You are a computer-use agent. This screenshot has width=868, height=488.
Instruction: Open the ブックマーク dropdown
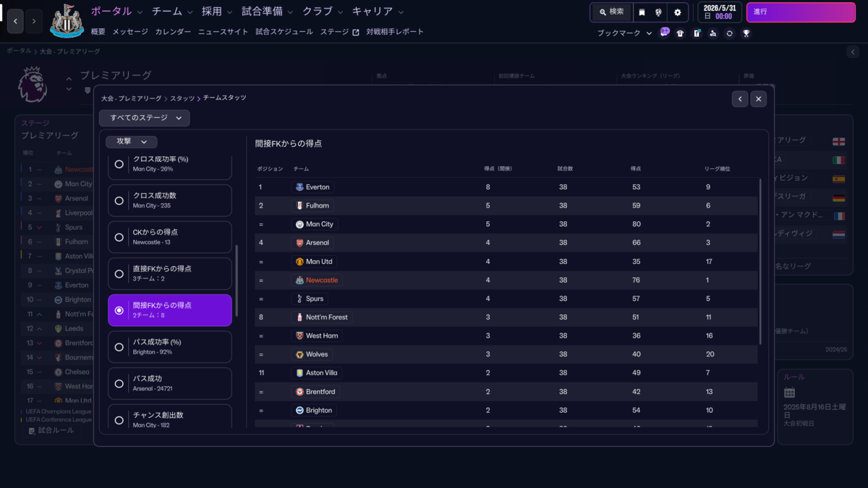click(x=624, y=33)
